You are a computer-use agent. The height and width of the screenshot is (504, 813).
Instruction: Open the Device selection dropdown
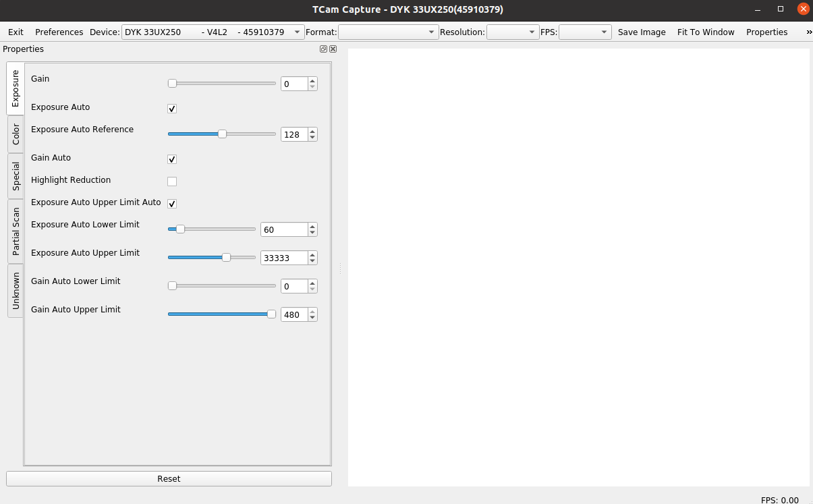(296, 32)
